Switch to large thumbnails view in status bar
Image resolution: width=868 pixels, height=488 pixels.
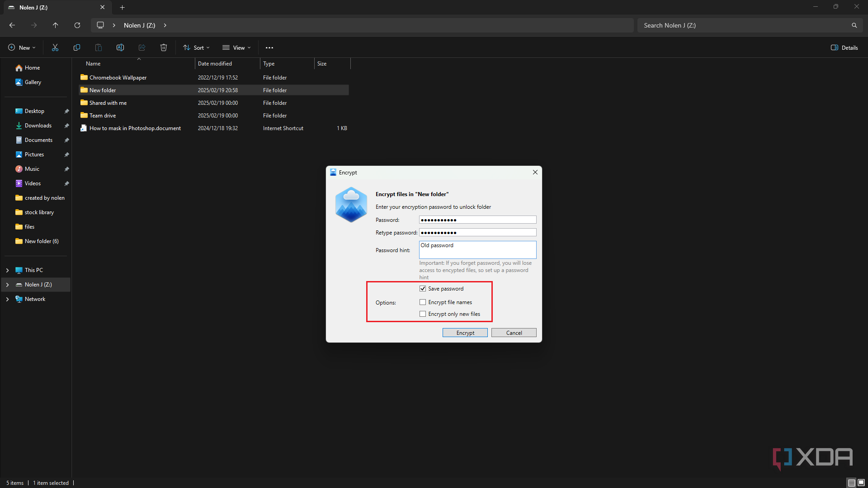[x=861, y=483]
